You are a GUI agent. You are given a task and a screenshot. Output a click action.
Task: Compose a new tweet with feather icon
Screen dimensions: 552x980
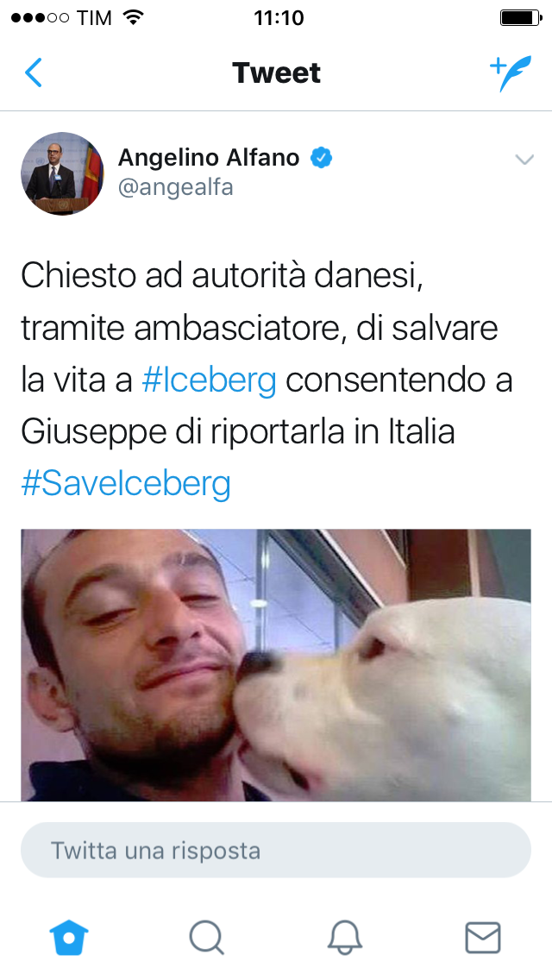[511, 73]
